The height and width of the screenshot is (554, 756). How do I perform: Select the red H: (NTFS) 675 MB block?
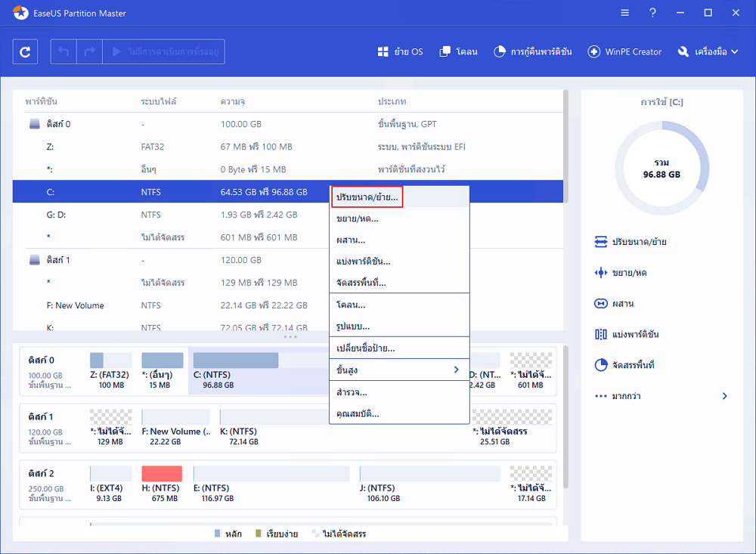162,484
